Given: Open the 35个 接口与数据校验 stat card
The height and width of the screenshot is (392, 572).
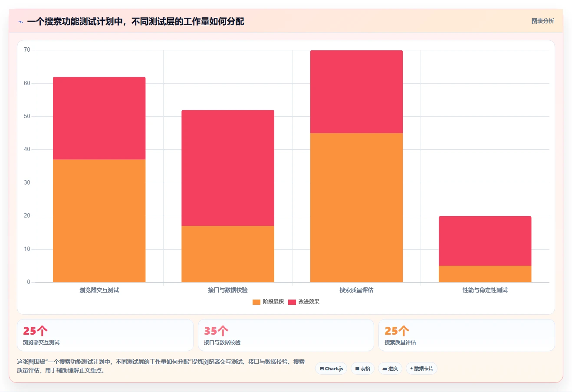Looking at the screenshot, I should tap(286, 335).
